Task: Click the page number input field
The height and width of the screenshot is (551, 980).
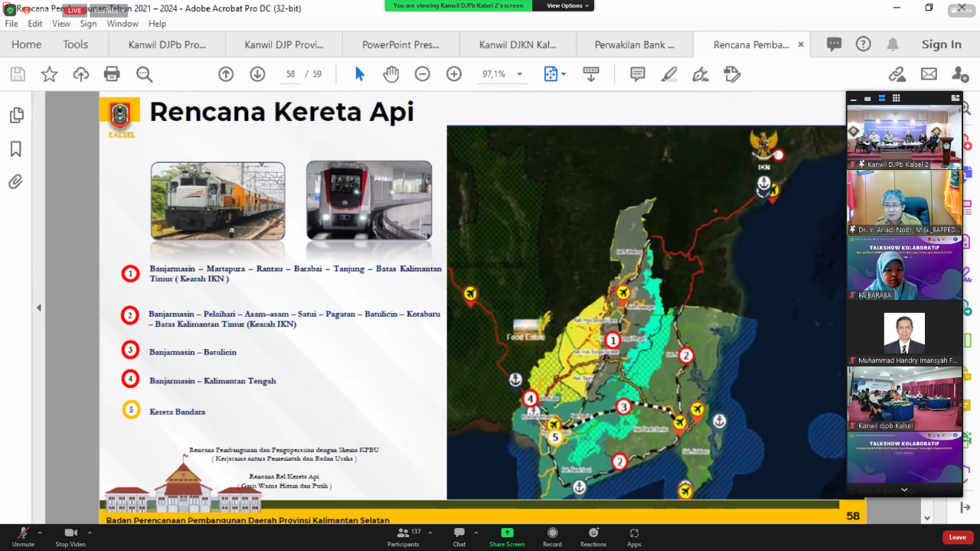Action: point(290,74)
